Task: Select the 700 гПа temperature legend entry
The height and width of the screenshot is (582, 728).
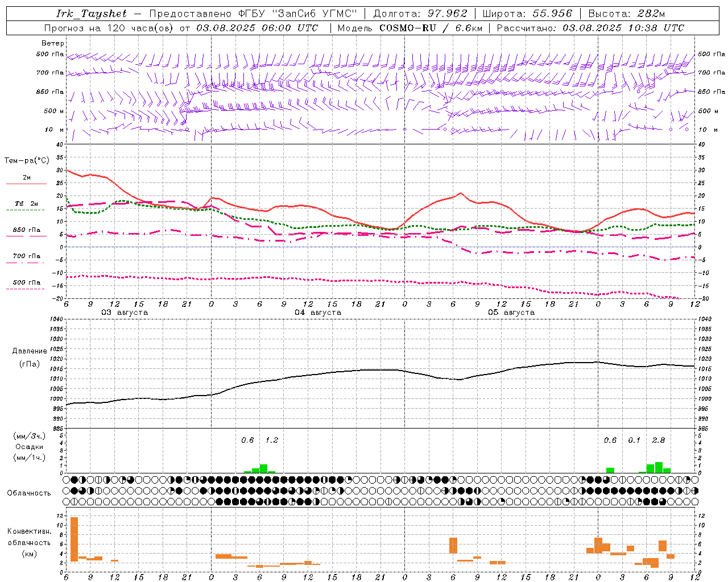Action: 27,256
